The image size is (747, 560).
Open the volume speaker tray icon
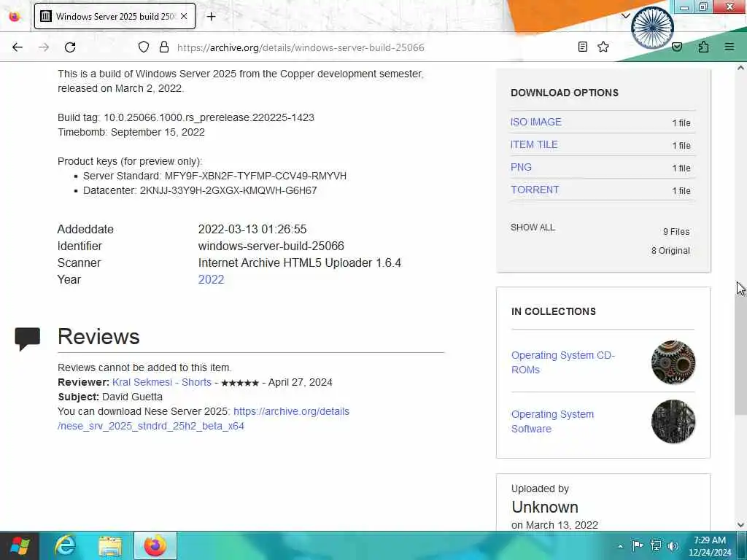[x=673, y=545]
